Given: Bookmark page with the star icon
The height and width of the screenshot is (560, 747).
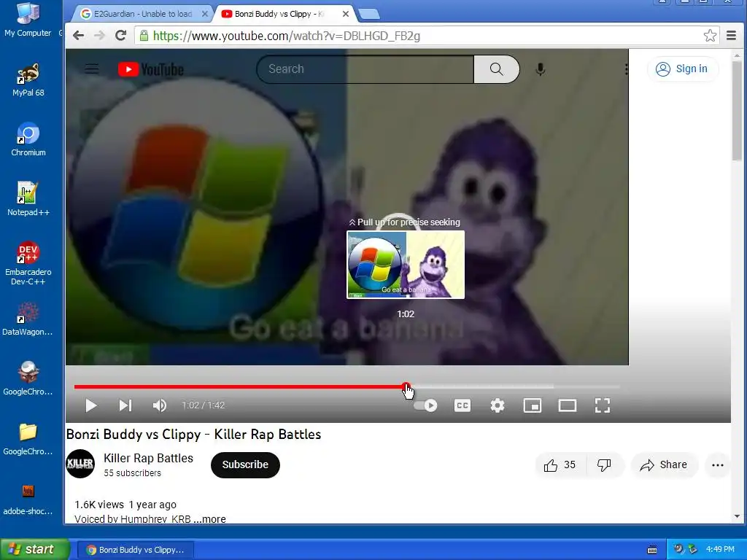Looking at the screenshot, I should tap(710, 35).
